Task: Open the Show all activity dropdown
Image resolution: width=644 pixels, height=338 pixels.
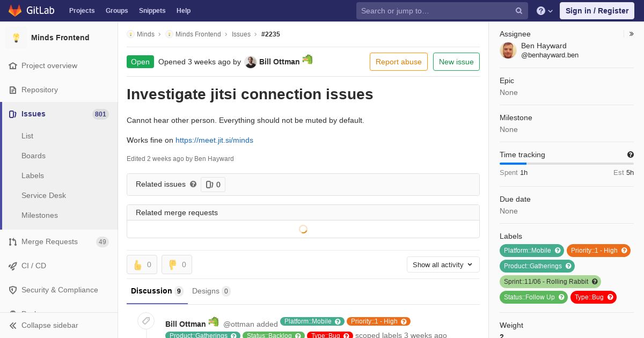Action: click(x=443, y=264)
